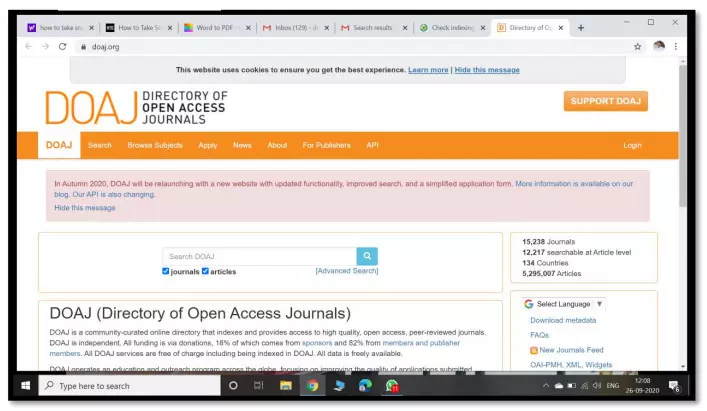Screen dimensions: 707x411
Task: Uncheck the journals checkbox
Action: 166,271
